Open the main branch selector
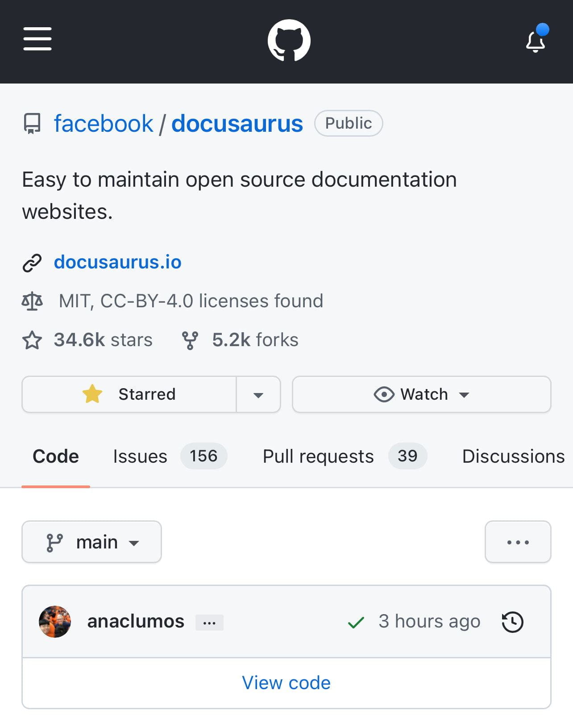Image resolution: width=573 pixels, height=728 pixels. [x=91, y=542]
